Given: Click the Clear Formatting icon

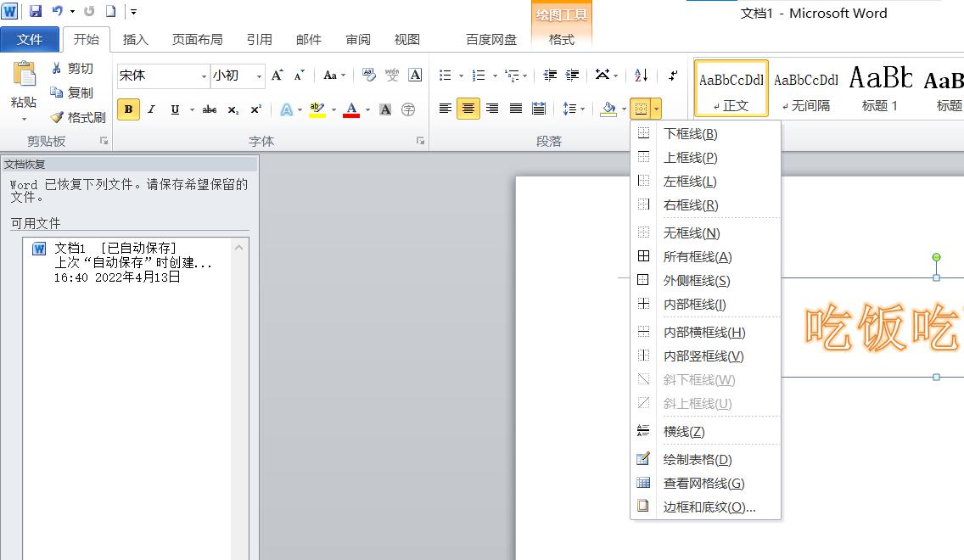Looking at the screenshot, I should point(370,75).
